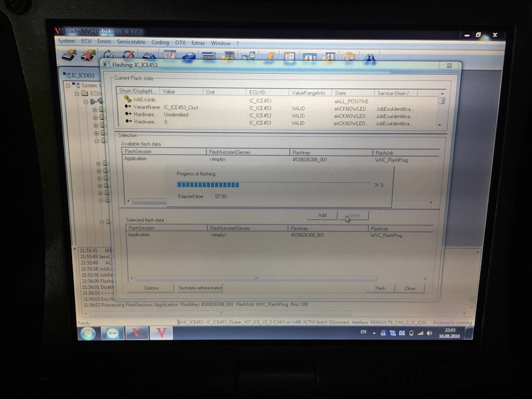This screenshot has height=399, width=532.
Task: Click log line 21:56:03 Processing FlashSession
Action: tap(195, 304)
